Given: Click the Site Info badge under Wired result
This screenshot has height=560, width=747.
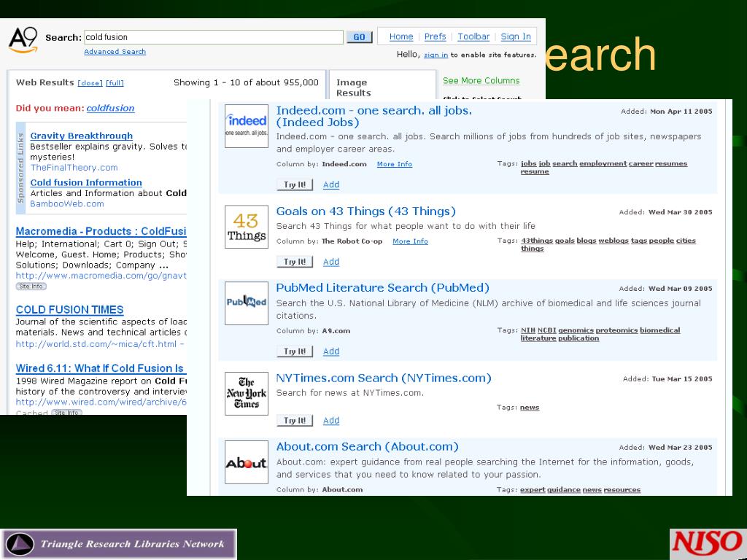Looking at the screenshot, I should [x=66, y=413].
